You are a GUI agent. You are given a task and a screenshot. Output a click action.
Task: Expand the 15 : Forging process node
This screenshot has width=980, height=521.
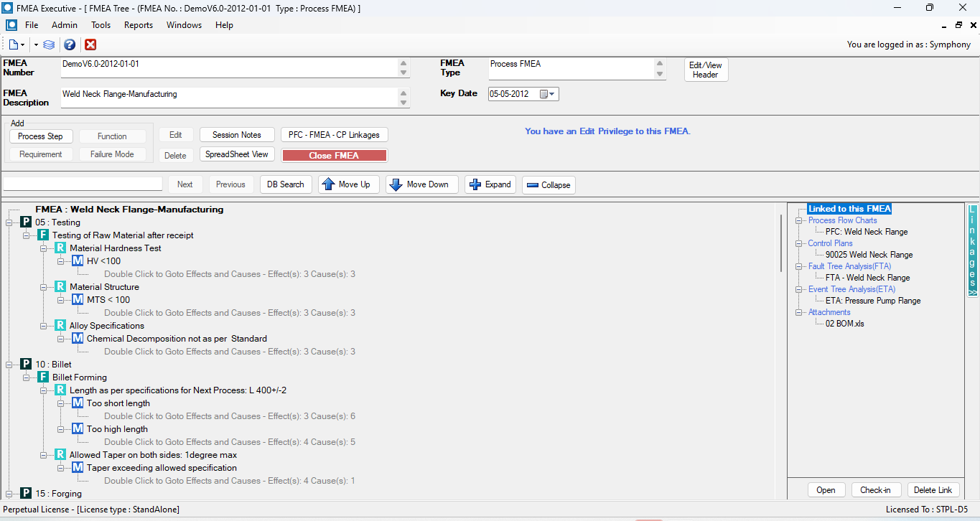click(9, 494)
